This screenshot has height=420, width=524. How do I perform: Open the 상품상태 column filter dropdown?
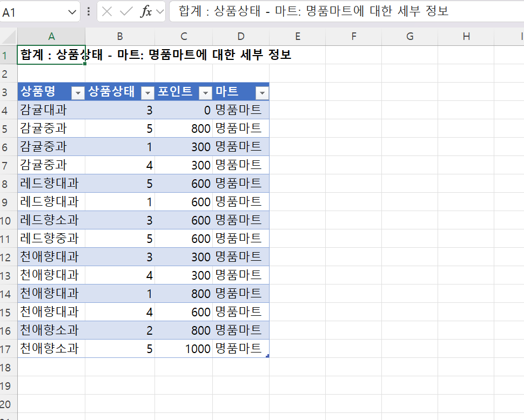[147, 93]
